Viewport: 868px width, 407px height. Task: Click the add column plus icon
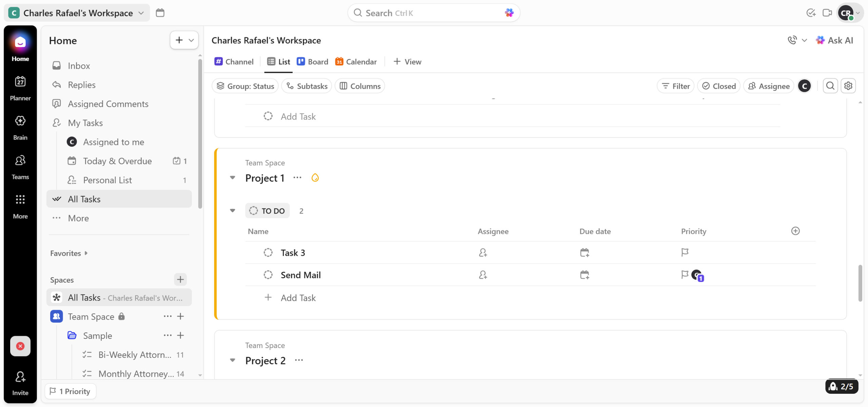coord(795,231)
